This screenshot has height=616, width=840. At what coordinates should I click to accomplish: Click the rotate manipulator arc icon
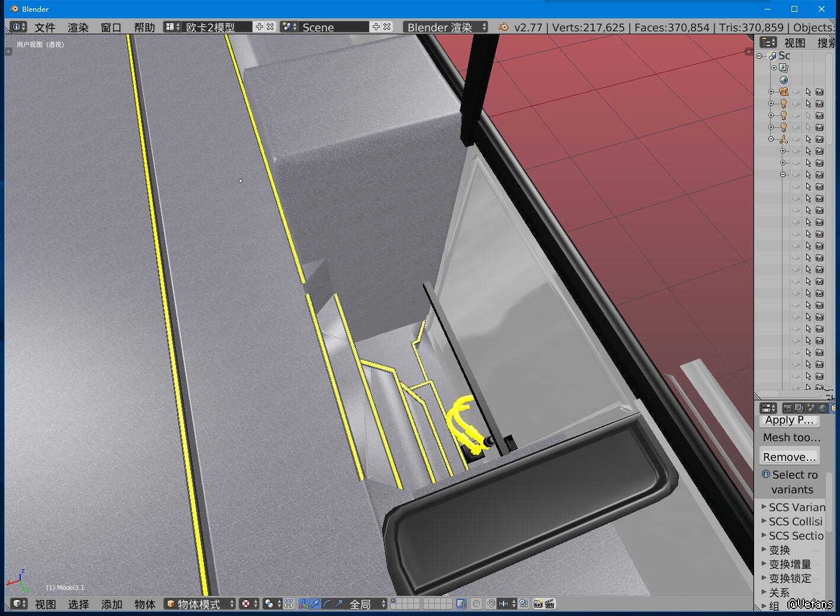click(327, 604)
